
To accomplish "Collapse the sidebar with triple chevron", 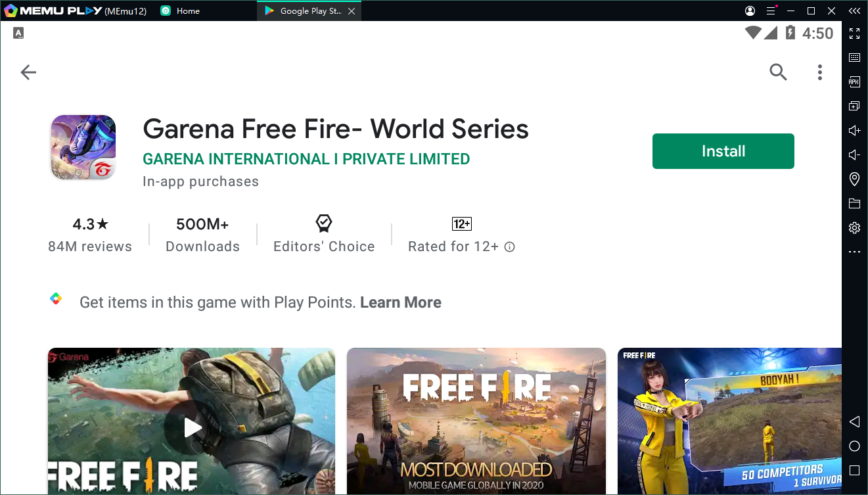I will (854, 11).
